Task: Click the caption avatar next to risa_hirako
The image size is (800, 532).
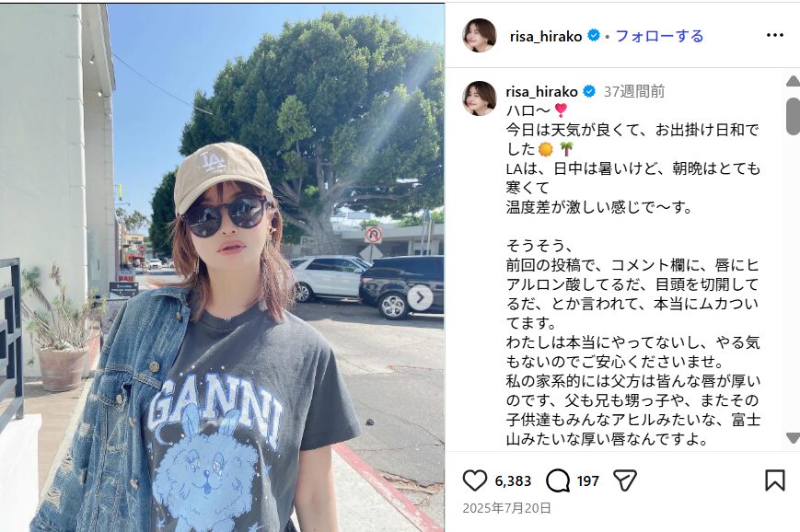Action: pos(479,98)
